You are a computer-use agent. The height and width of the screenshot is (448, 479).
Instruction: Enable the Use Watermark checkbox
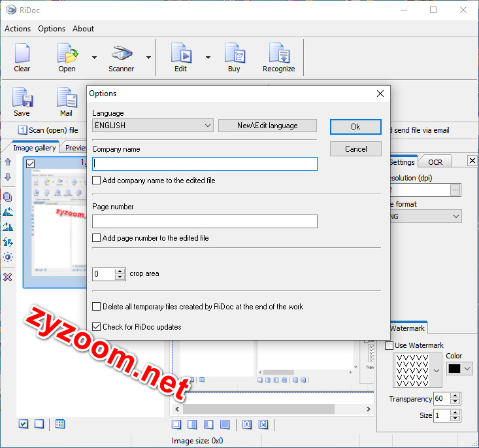tap(389, 345)
